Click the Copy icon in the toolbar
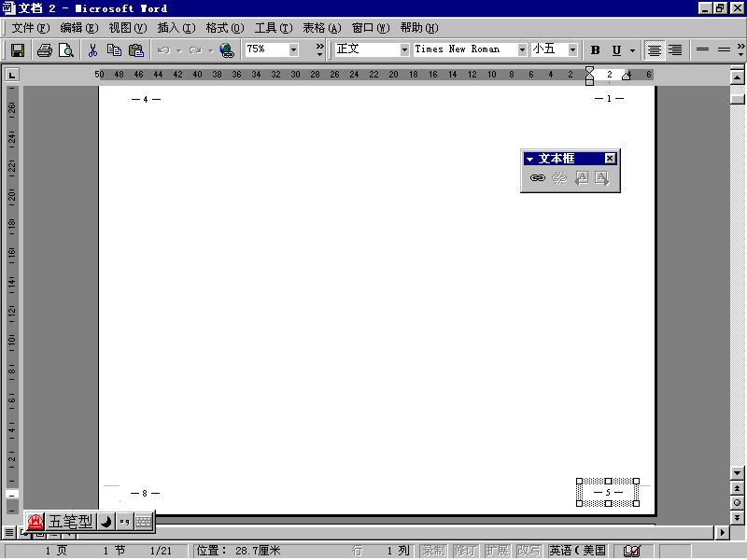This screenshot has height=560, width=747. pos(114,50)
